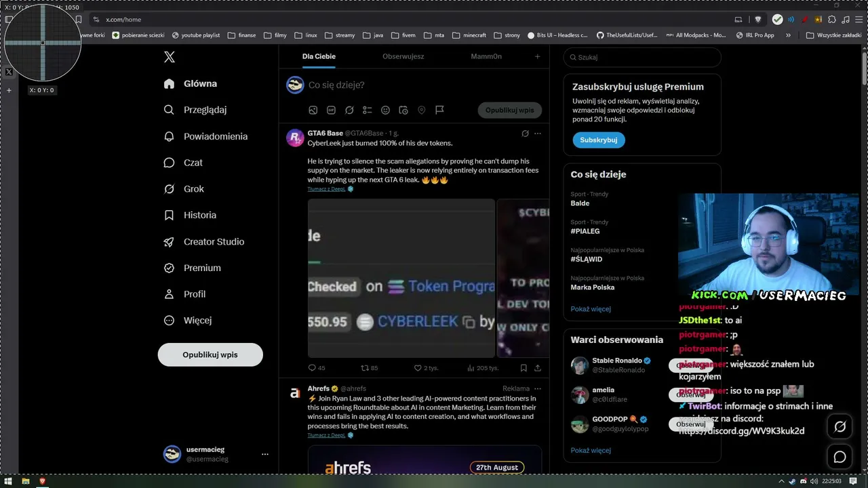The width and height of the screenshot is (868, 488).
Task: Open the taskbar notification center
Action: [x=853, y=481]
